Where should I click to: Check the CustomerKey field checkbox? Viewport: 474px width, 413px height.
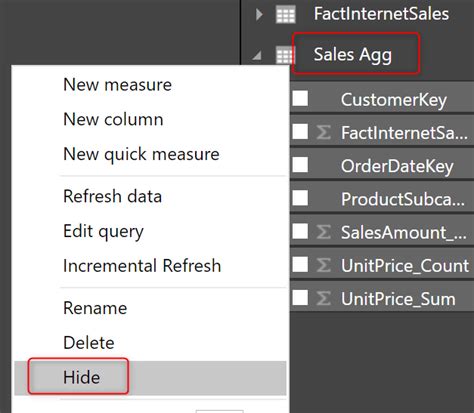tap(300, 99)
